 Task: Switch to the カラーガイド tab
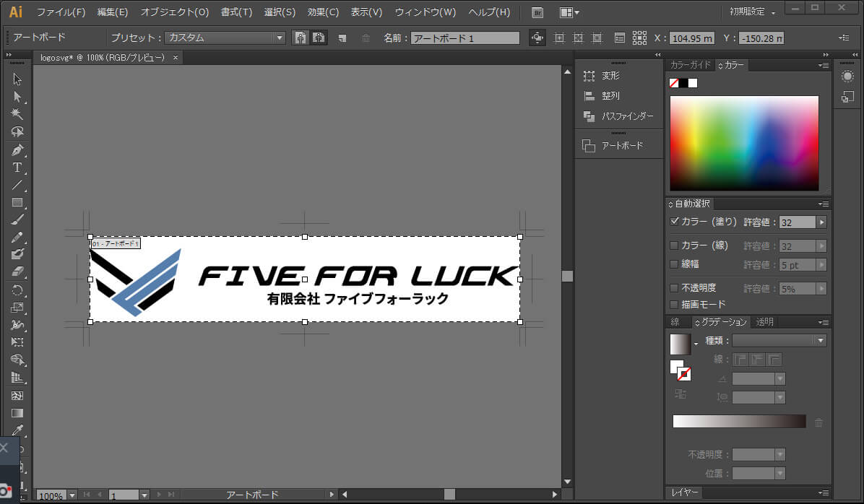(691, 65)
